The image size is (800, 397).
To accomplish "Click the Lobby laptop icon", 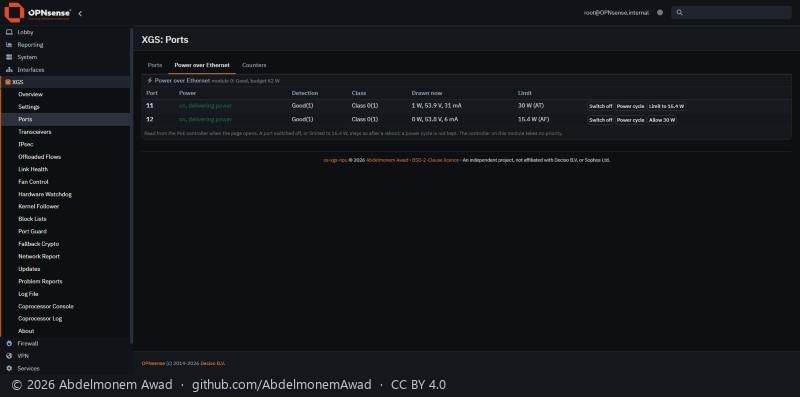I will pos(9,32).
